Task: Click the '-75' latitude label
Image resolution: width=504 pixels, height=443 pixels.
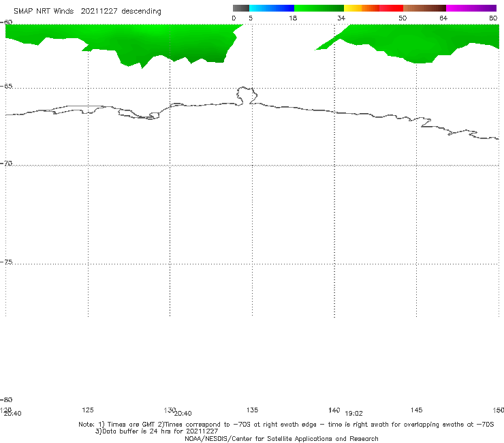Action: point(6,262)
